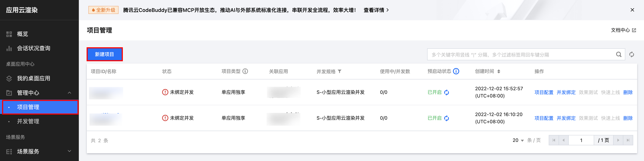Viewport: 644px width, 161px height.
Task: Open the 20 条/页 page size dropdown
Action: [518, 140]
